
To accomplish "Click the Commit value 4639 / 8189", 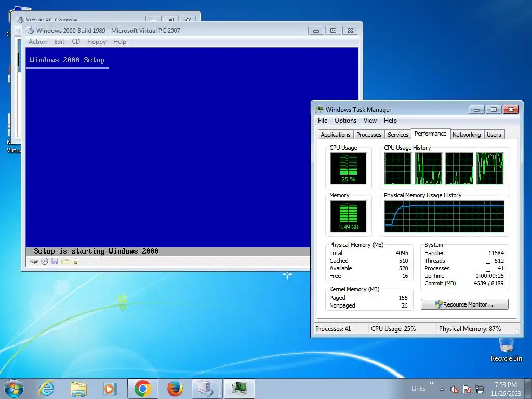I will (x=488, y=283).
